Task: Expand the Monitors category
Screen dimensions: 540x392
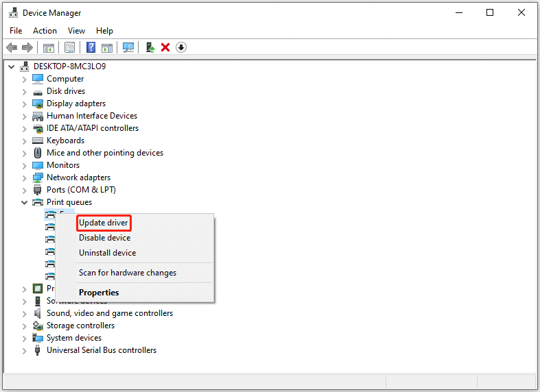Action: 24,166
